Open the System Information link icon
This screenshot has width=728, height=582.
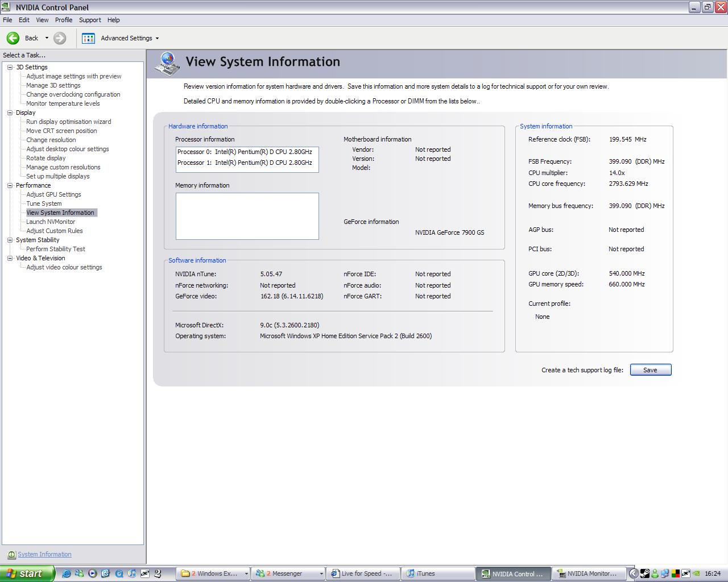11,555
